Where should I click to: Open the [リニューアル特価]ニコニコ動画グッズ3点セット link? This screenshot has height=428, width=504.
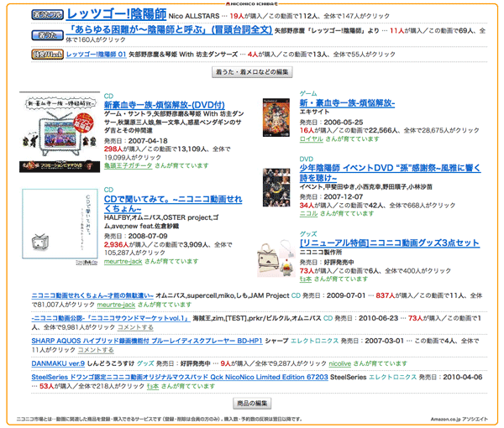[389, 243]
